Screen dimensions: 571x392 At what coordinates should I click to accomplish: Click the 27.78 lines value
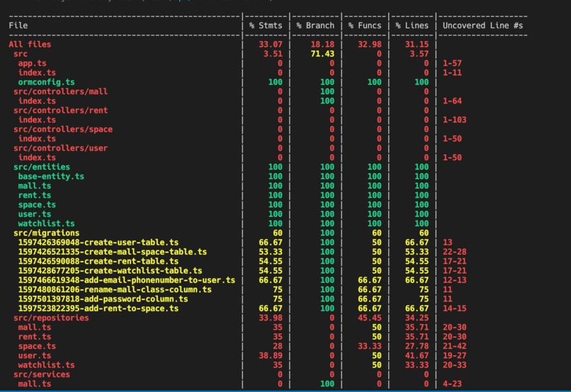(417, 346)
